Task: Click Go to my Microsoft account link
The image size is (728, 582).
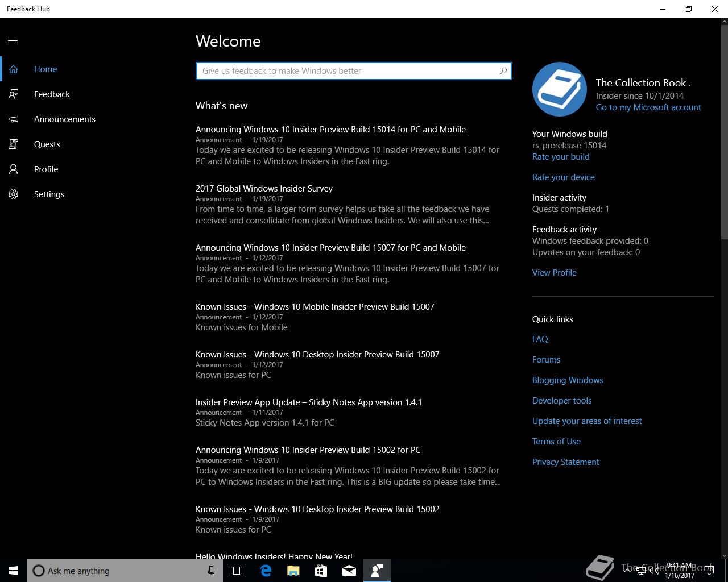Action: pyautogui.click(x=648, y=107)
